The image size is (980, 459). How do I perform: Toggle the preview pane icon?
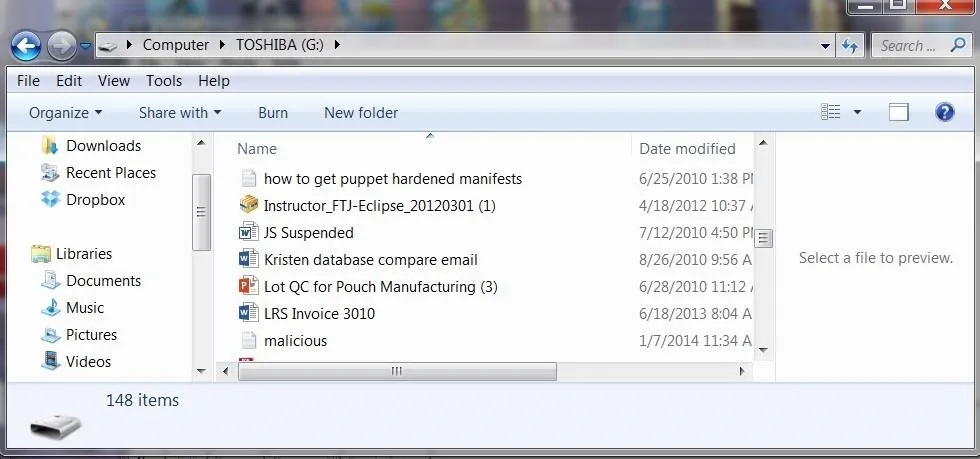[x=899, y=113]
